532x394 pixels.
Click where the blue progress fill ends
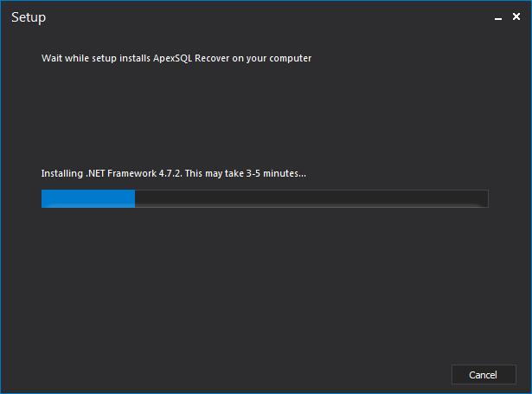134,199
